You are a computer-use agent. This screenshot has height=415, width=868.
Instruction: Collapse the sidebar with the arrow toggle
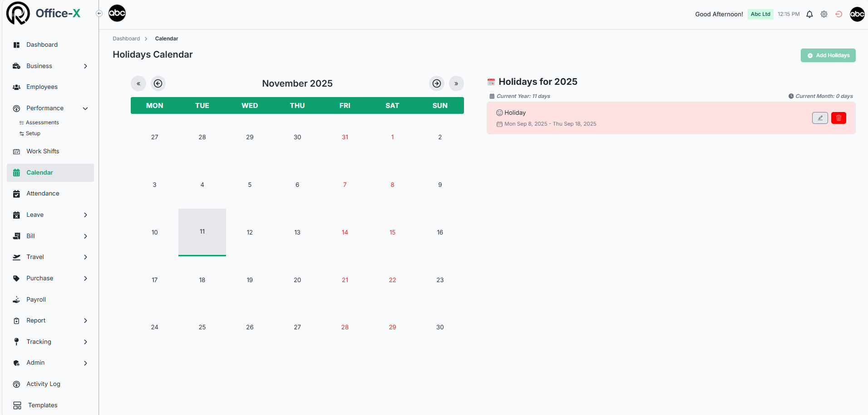(99, 13)
